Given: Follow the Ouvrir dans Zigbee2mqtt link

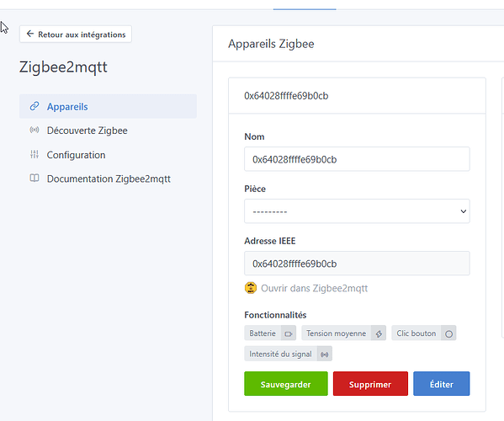Looking at the screenshot, I should point(314,288).
